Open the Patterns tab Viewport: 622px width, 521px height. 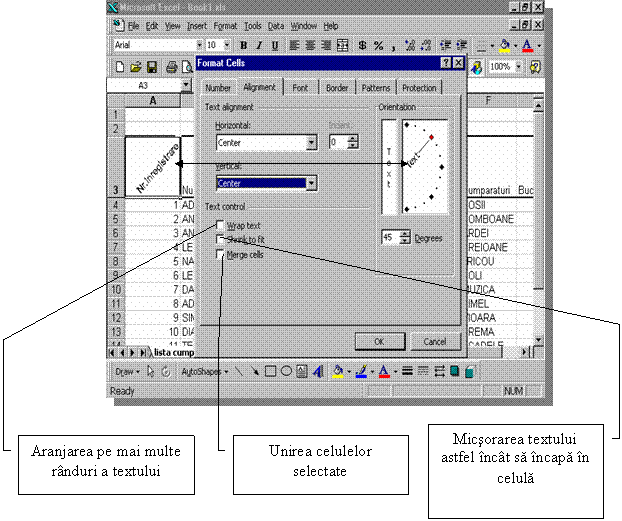coord(376,88)
